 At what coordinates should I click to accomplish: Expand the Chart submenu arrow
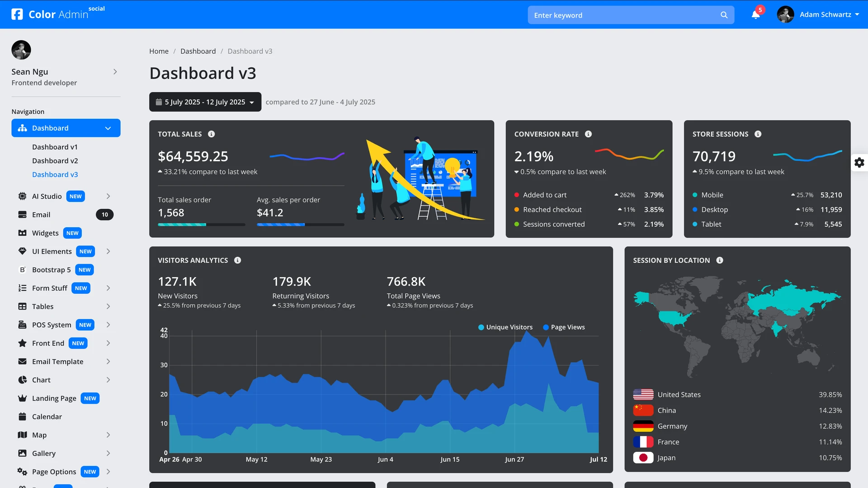108,380
